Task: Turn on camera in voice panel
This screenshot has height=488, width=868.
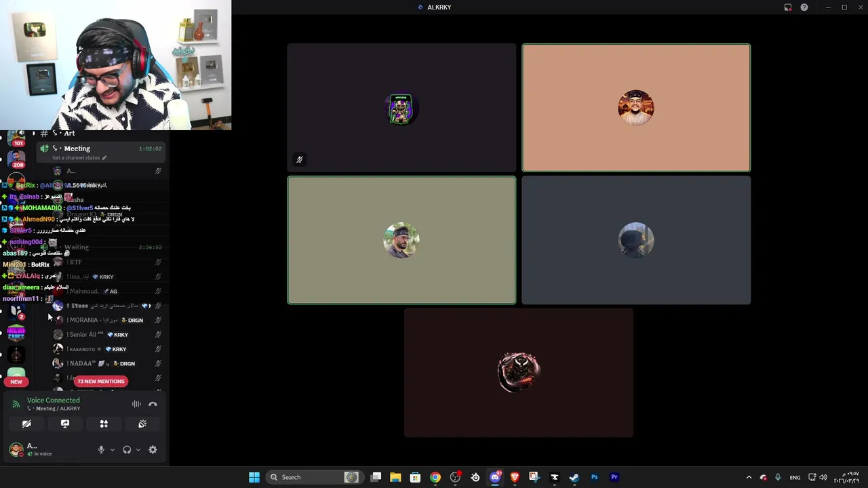Action: pyautogui.click(x=26, y=424)
